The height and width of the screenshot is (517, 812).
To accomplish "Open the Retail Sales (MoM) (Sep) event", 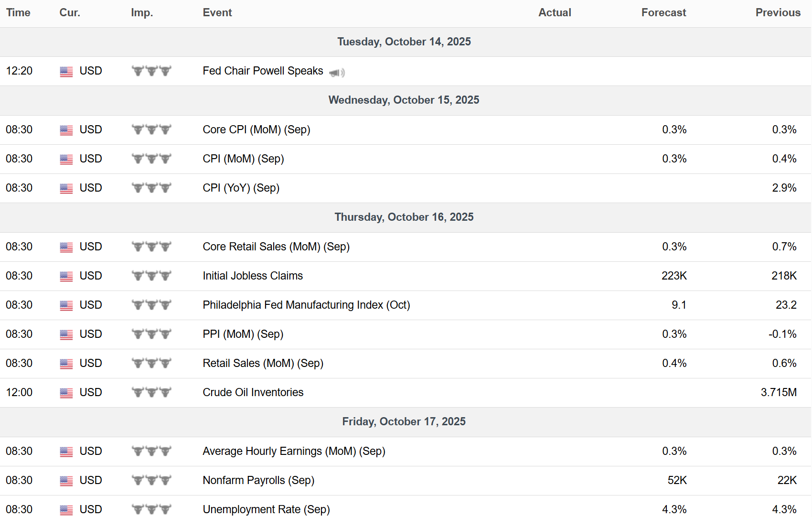I will point(263,363).
